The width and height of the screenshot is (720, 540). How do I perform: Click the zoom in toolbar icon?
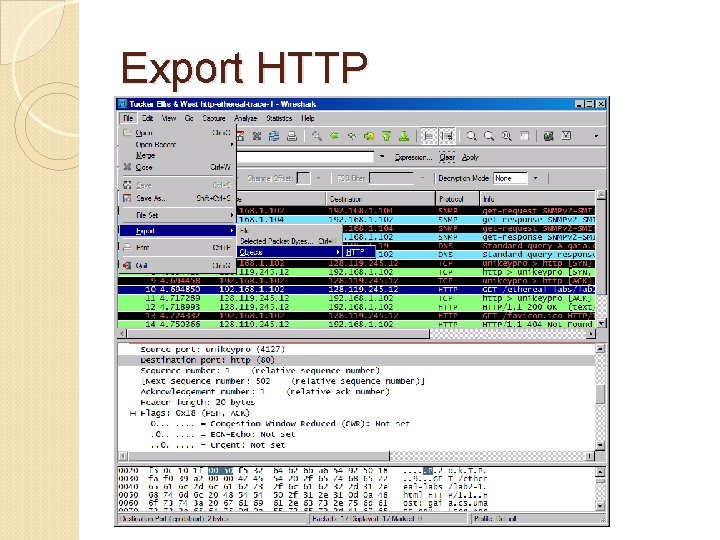click(x=472, y=136)
